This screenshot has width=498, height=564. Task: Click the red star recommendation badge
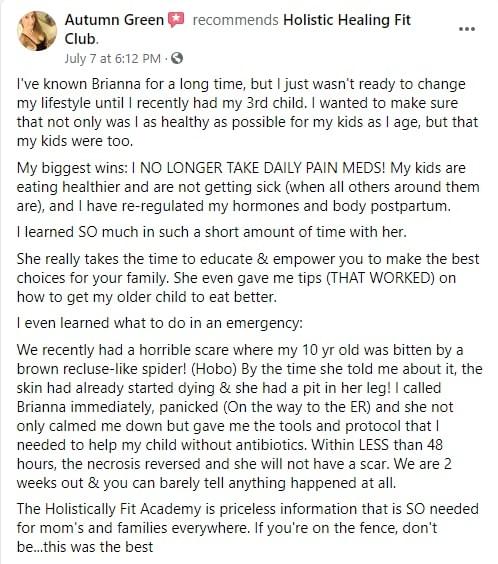pos(176,20)
